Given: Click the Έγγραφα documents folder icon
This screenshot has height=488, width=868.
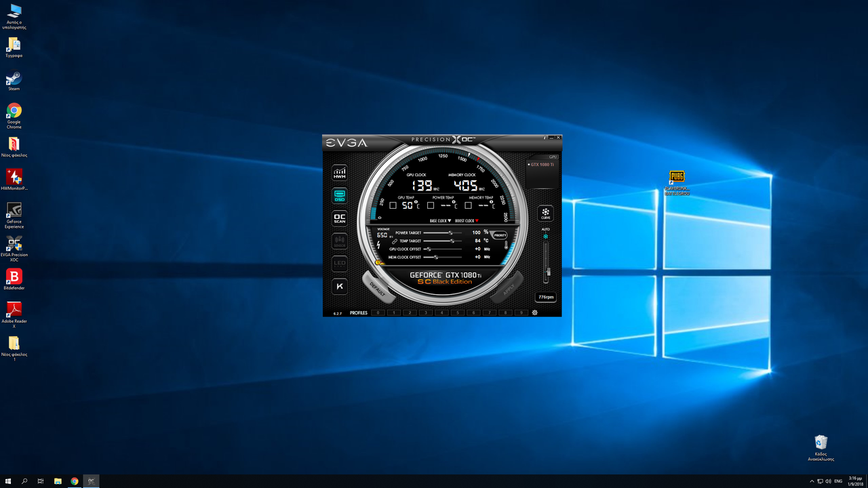Looking at the screenshot, I should click(14, 47).
